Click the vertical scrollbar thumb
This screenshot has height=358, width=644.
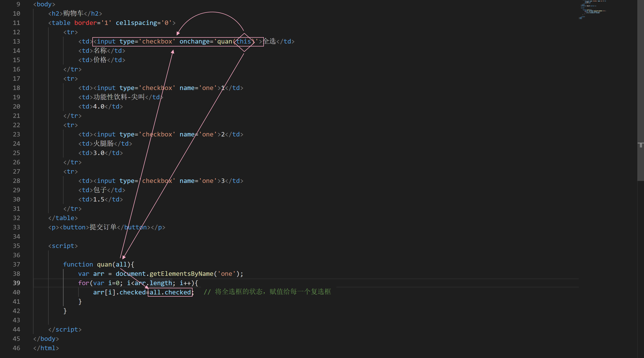coord(641,90)
